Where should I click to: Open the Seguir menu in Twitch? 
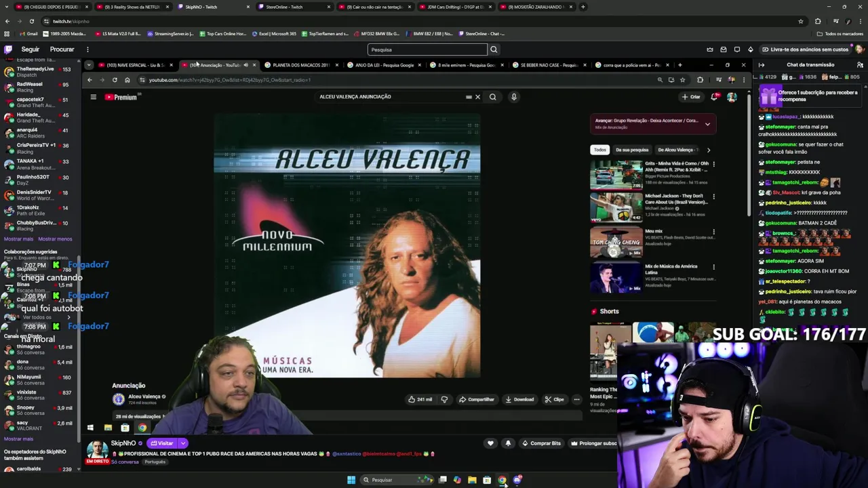click(x=30, y=49)
